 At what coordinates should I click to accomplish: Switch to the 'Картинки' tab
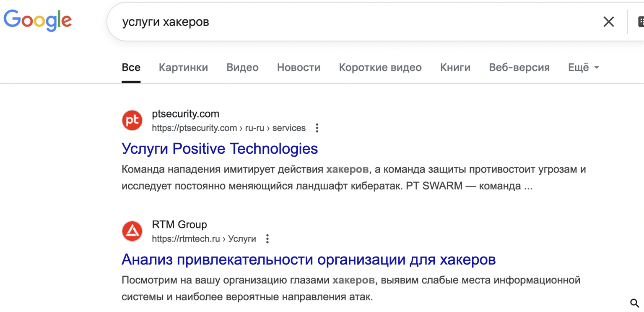point(183,68)
